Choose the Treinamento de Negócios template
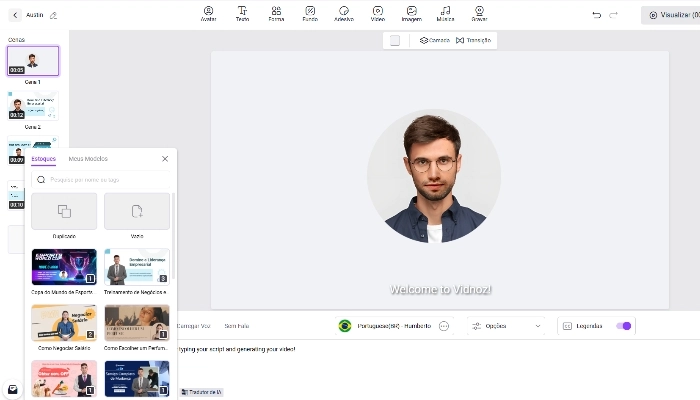700x400 pixels. 137,267
